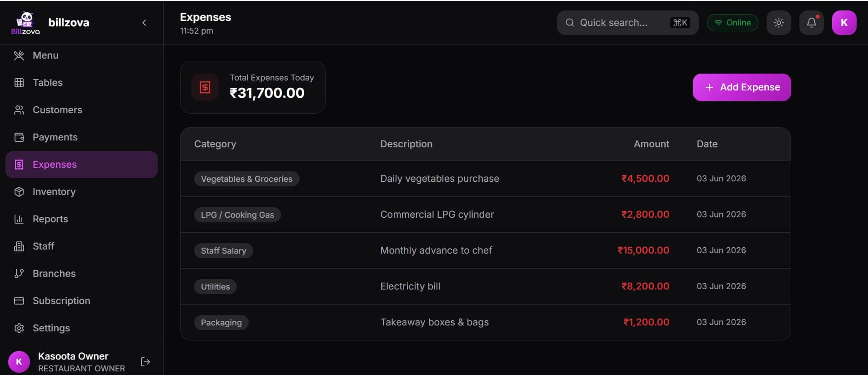Click the Staff Salary category tag

pos(224,250)
